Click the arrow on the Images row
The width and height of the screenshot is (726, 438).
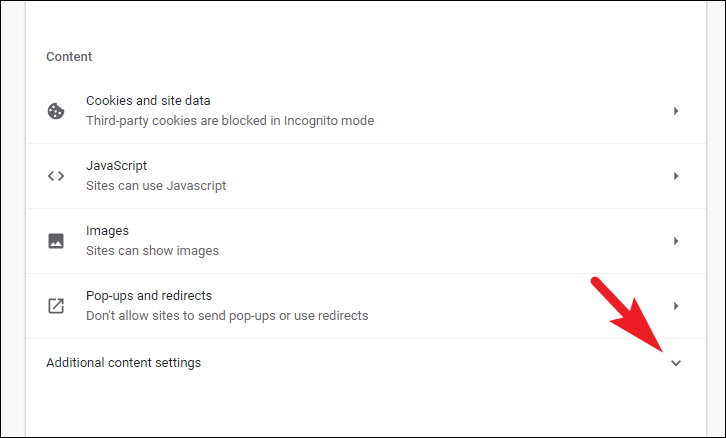tap(676, 241)
